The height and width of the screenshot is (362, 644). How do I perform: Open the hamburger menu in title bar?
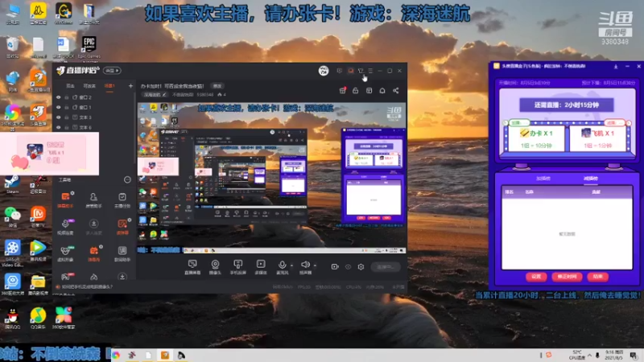370,71
